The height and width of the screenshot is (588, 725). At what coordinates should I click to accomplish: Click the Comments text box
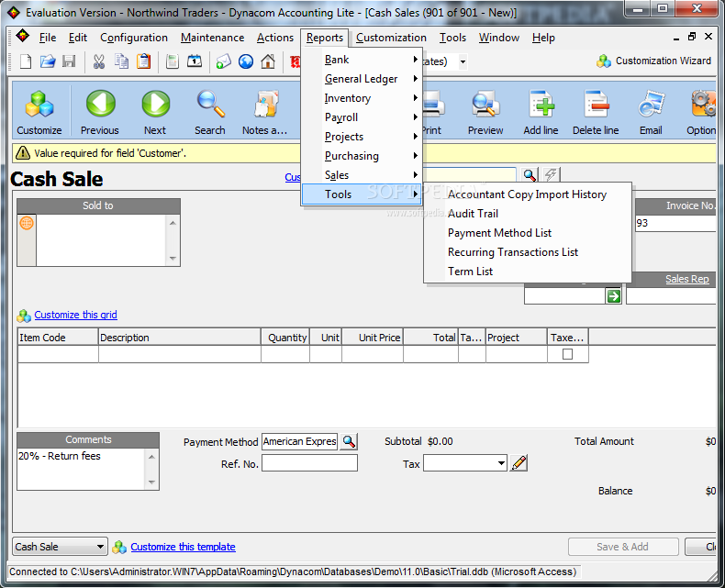(82, 469)
